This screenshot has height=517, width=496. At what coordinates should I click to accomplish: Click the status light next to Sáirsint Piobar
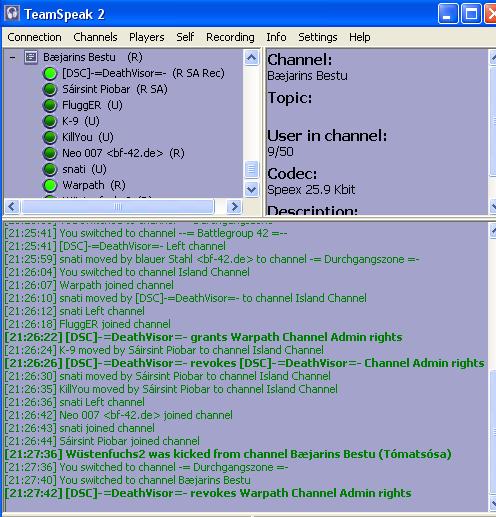coord(50,90)
